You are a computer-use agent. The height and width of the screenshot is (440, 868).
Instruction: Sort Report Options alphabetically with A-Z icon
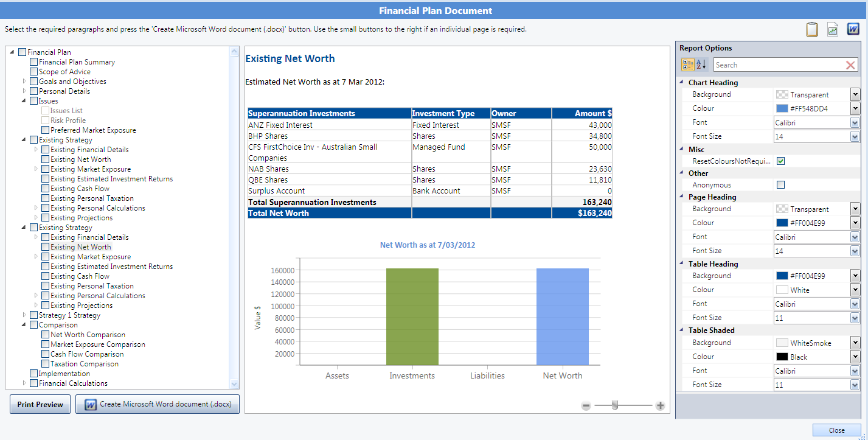point(701,65)
